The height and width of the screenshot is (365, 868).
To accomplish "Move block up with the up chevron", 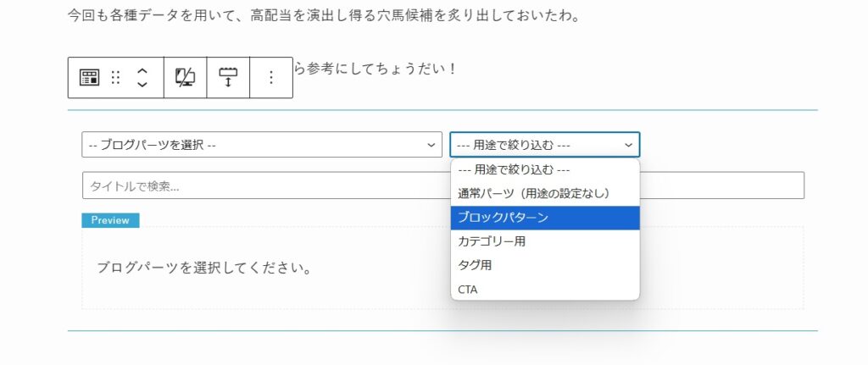I will [142, 71].
